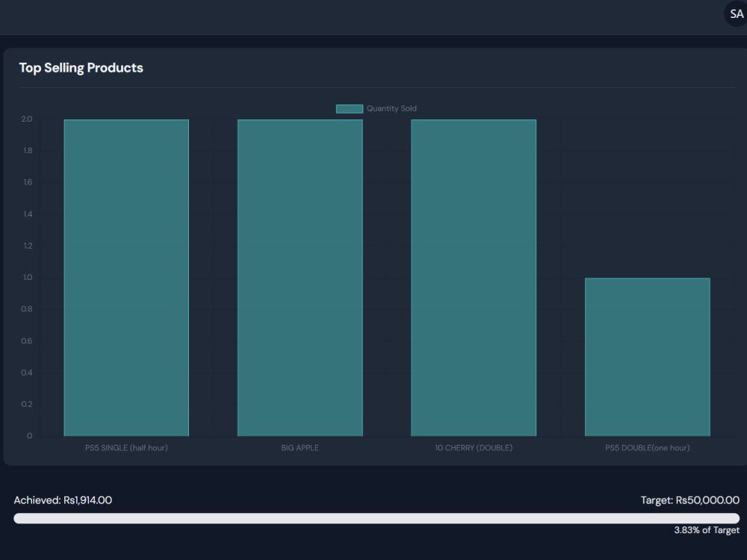
Task: Click the 'BIG APPLE' axis label
Action: point(300,447)
